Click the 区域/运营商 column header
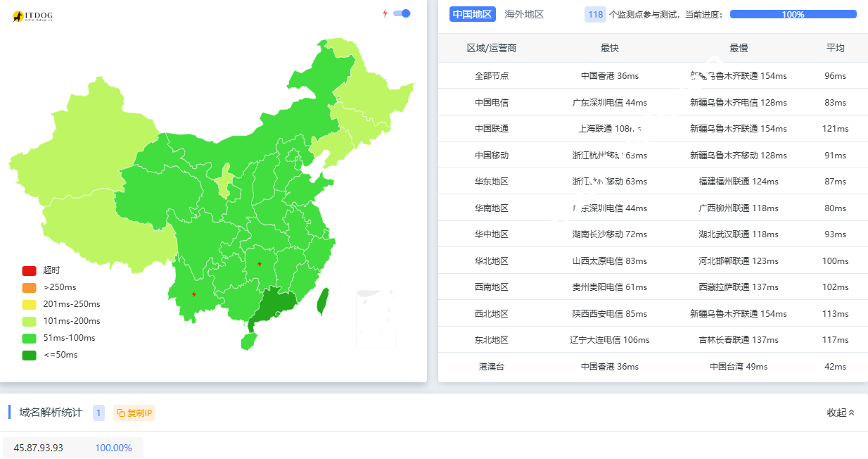Viewport: 868px width, 459px height. 492,48
